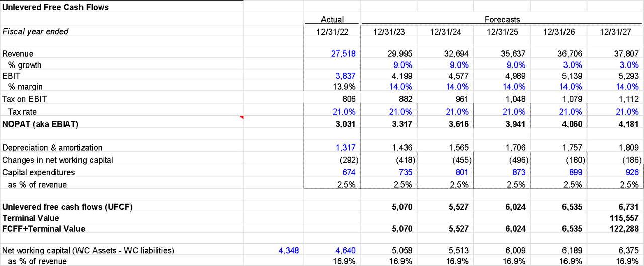
Task: Select the 'Fiscal year ended' label cell
Action: pyautogui.click(x=35, y=31)
